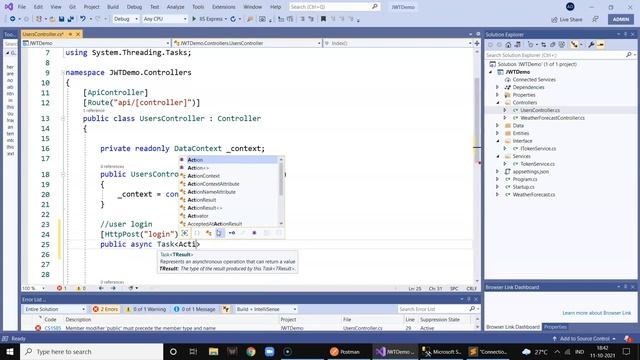Open Startup.cs in Solution Explorer
Viewport: 640px width, 360px height.
(524, 187)
